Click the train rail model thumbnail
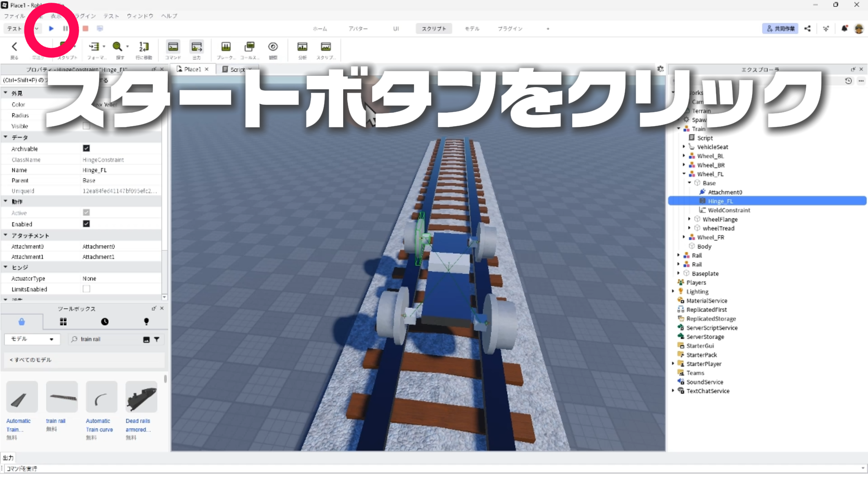The height and width of the screenshot is (488, 868). click(x=62, y=397)
